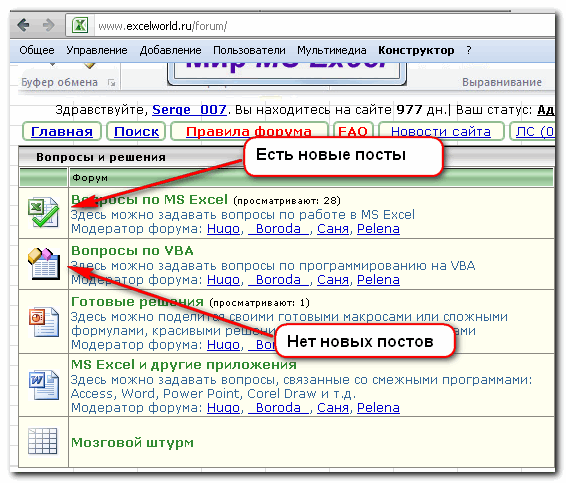This screenshot has width=566, height=483.
Task: Open Саня link in other applications row
Action: pyautogui.click(x=333, y=408)
